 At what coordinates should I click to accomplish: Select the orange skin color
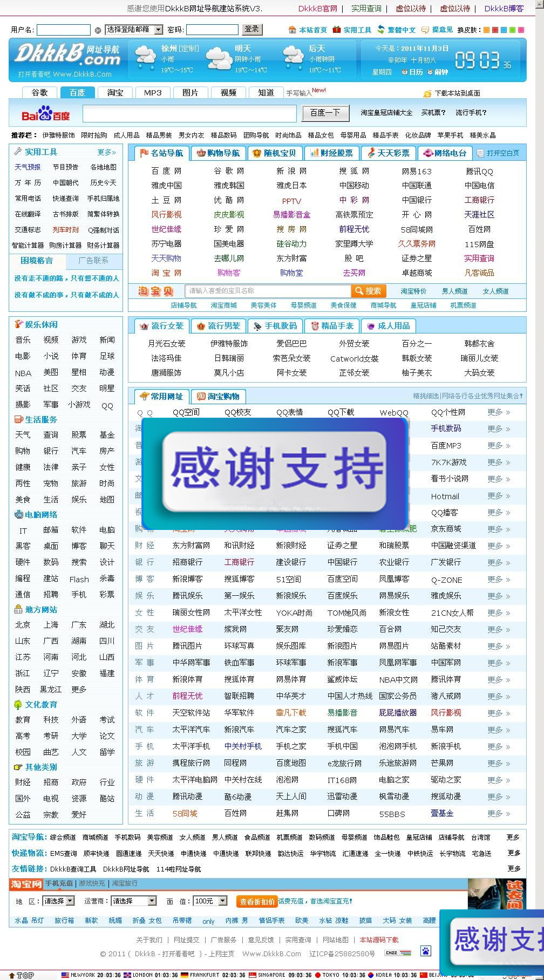tap(487, 30)
